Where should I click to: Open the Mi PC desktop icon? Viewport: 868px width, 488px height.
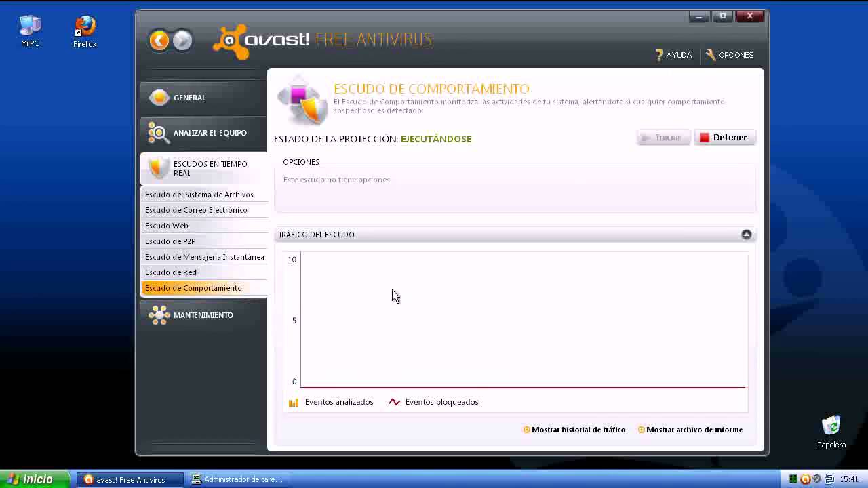tap(30, 31)
